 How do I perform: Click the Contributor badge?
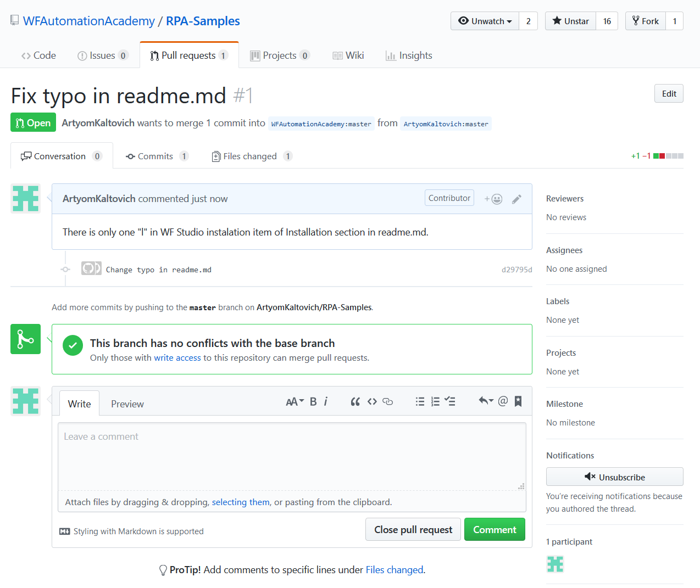449,198
